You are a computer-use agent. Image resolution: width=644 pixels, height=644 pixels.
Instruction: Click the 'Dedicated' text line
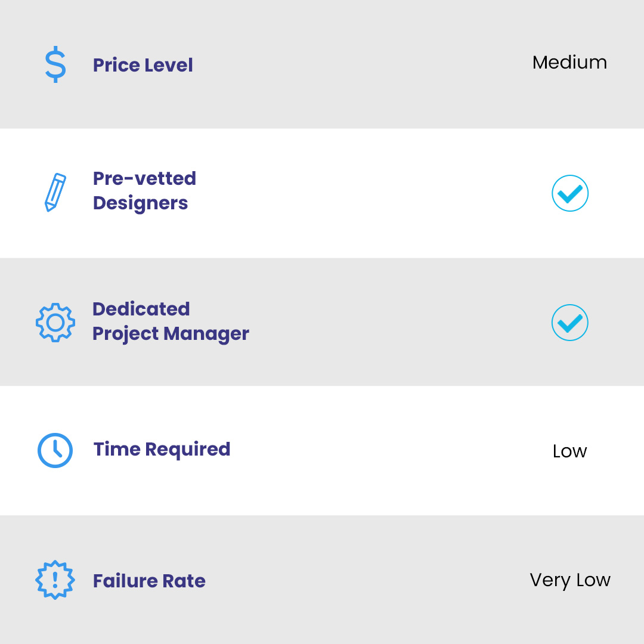point(141,309)
